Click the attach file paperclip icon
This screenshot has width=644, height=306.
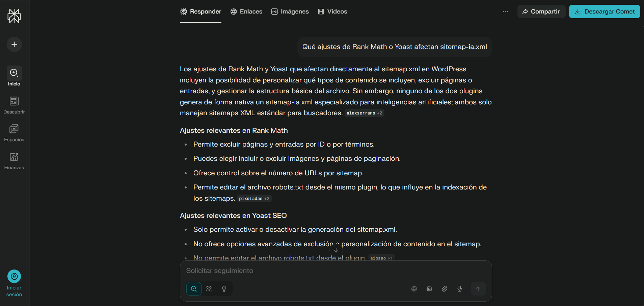(445, 289)
